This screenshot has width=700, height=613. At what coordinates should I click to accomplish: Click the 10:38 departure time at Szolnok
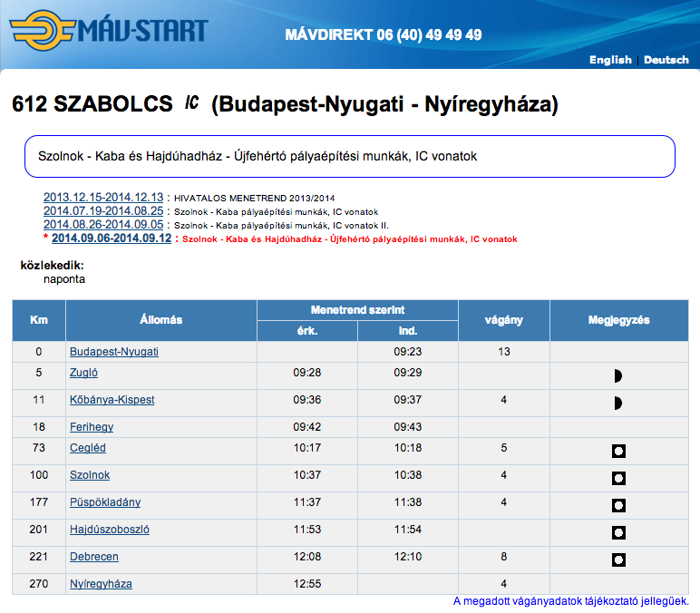(408, 475)
